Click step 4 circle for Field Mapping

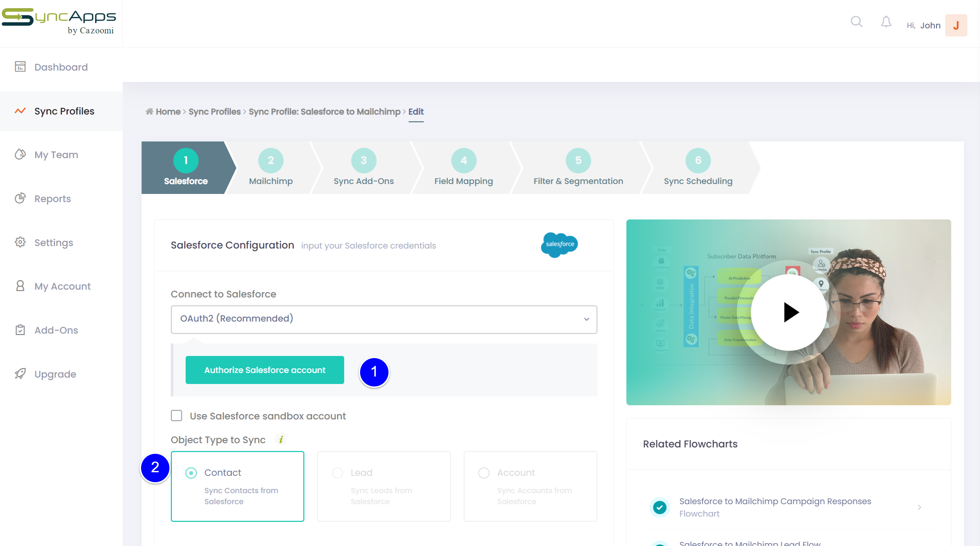point(464,161)
